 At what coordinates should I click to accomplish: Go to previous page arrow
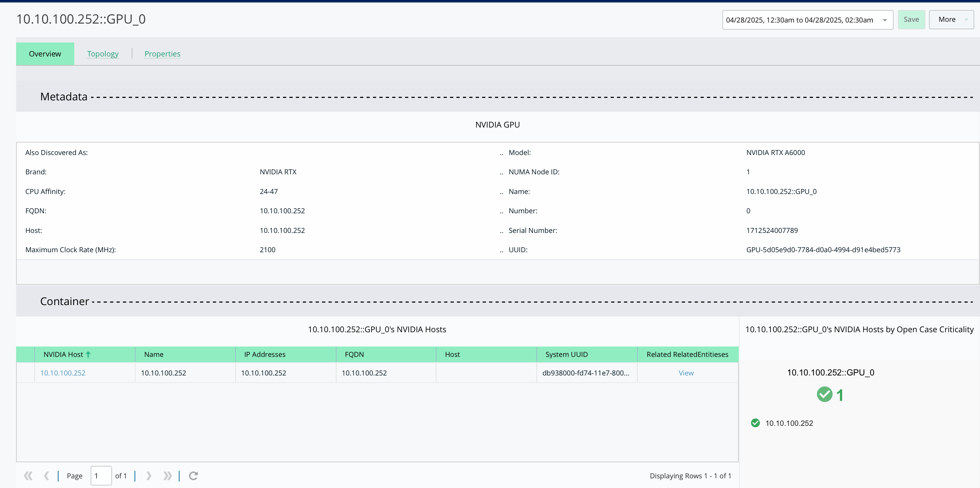tap(46, 475)
